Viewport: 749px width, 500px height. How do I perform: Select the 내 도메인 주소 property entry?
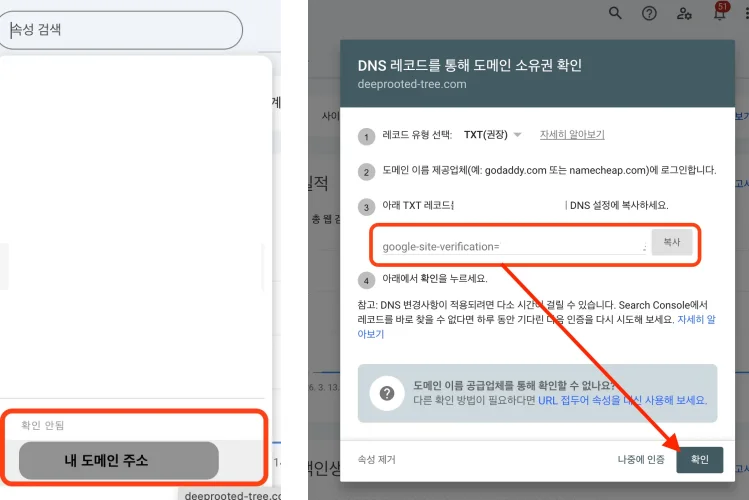pos(118,460)
